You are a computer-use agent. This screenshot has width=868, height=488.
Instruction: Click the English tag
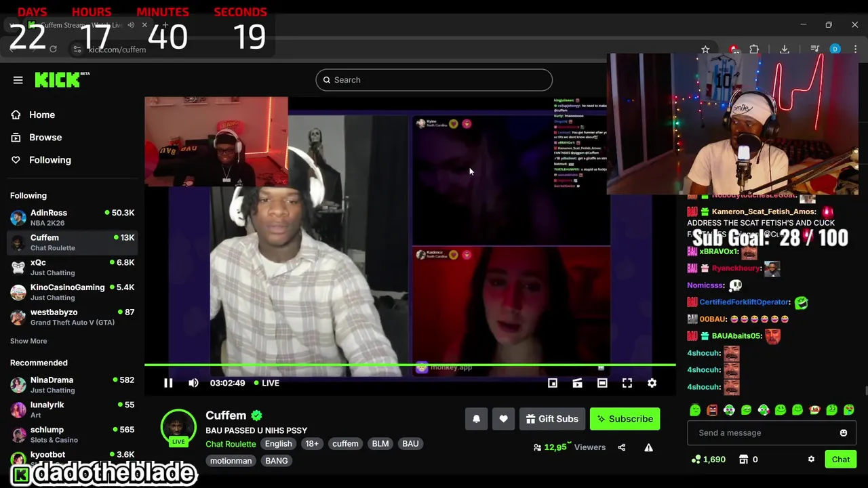[x=278, y=444]
